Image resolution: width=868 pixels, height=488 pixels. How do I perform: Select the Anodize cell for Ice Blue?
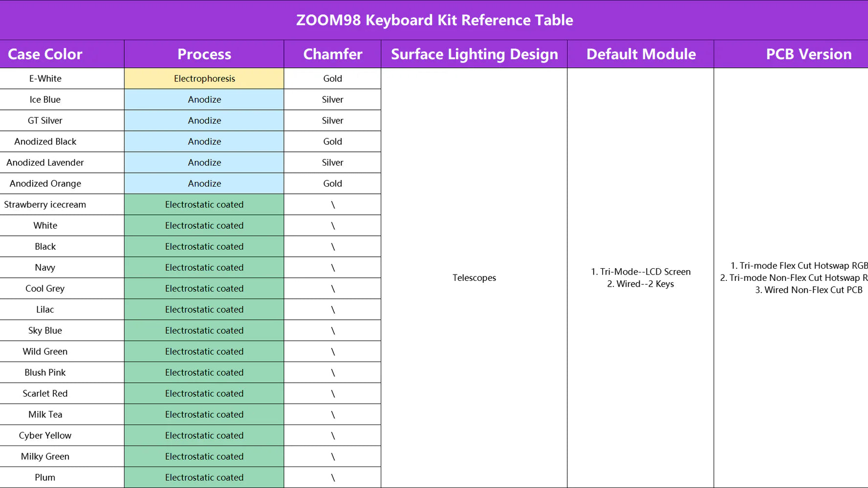click(x=204, y=100)
